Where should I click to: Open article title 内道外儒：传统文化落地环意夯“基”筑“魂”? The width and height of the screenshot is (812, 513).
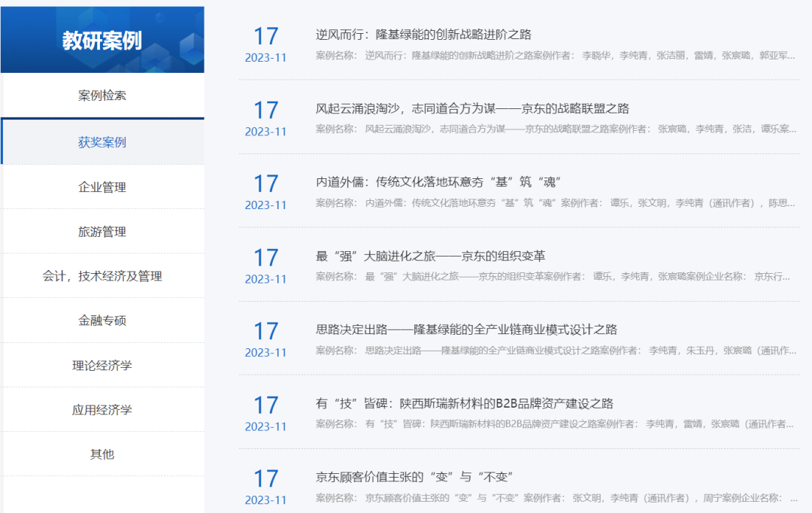(438, 183)
